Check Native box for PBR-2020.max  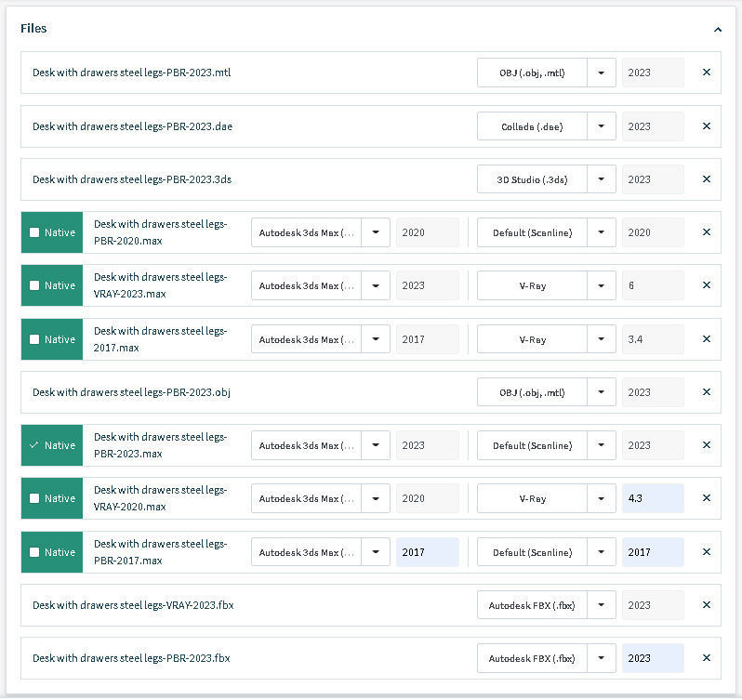(34, 232)
